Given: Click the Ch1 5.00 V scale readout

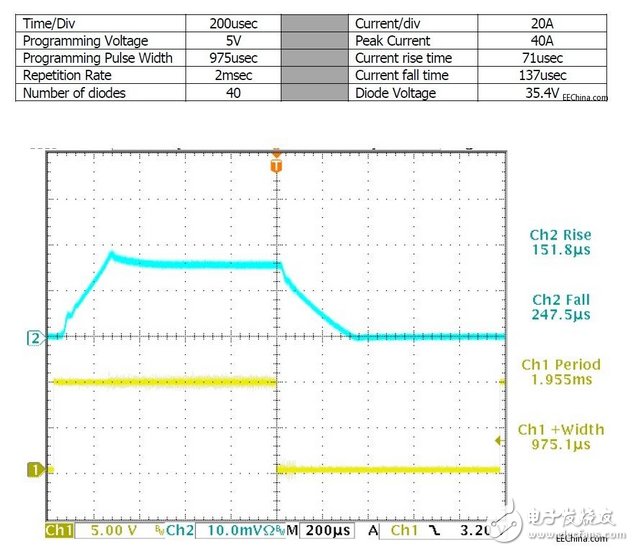Looking at the screenshot, I should [x=116, y=528].
